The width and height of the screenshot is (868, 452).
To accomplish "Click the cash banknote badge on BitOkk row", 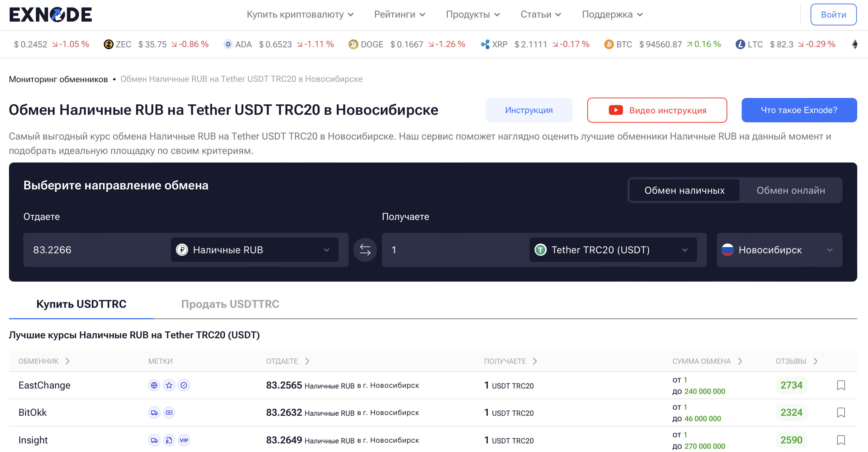I will [x=169, y=413].
